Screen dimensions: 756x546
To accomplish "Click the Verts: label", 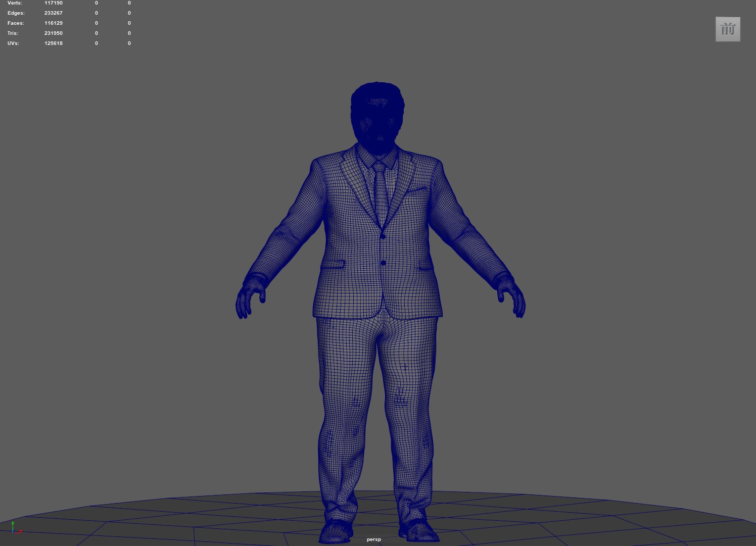I will [15, 3].
